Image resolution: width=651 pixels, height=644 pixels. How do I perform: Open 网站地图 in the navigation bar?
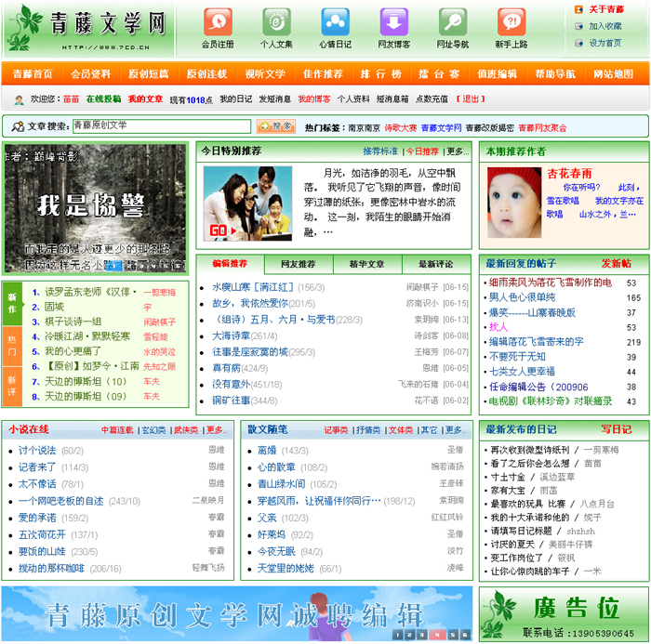613,73
